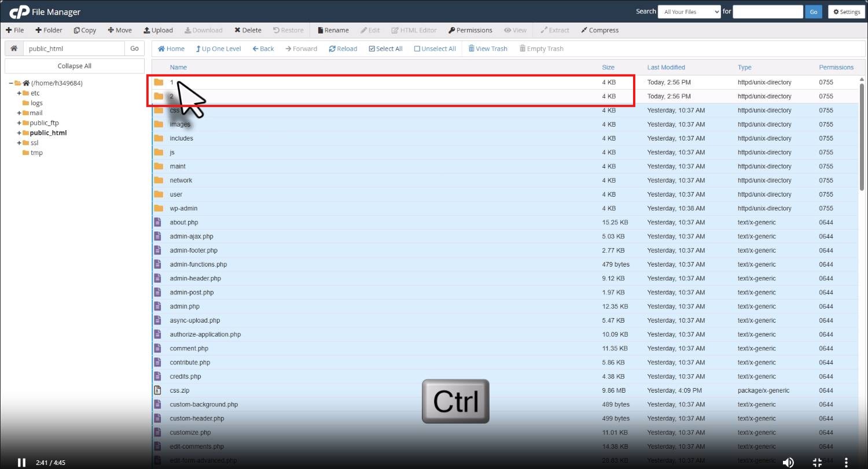Click the Back navigation link
This screenshot has height=469, width=868.
pos(263,49)
